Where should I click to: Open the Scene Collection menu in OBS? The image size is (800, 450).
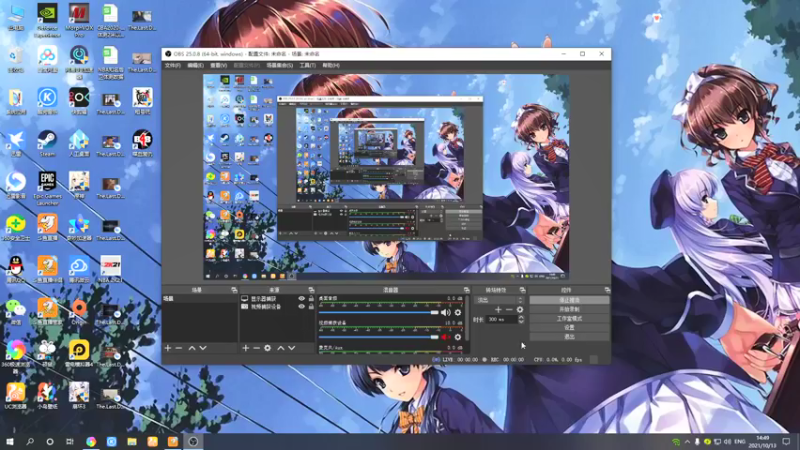(280, 65)
